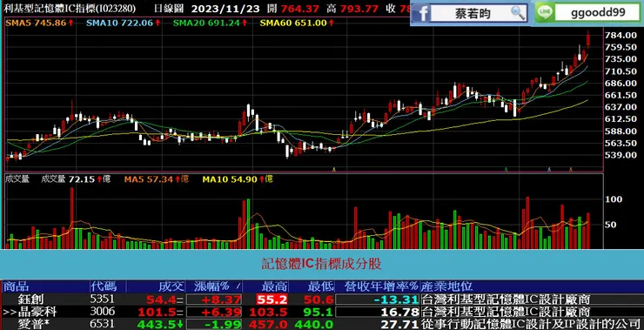Click the SMA60 651.00 indicator label

(x=297, y=23)
